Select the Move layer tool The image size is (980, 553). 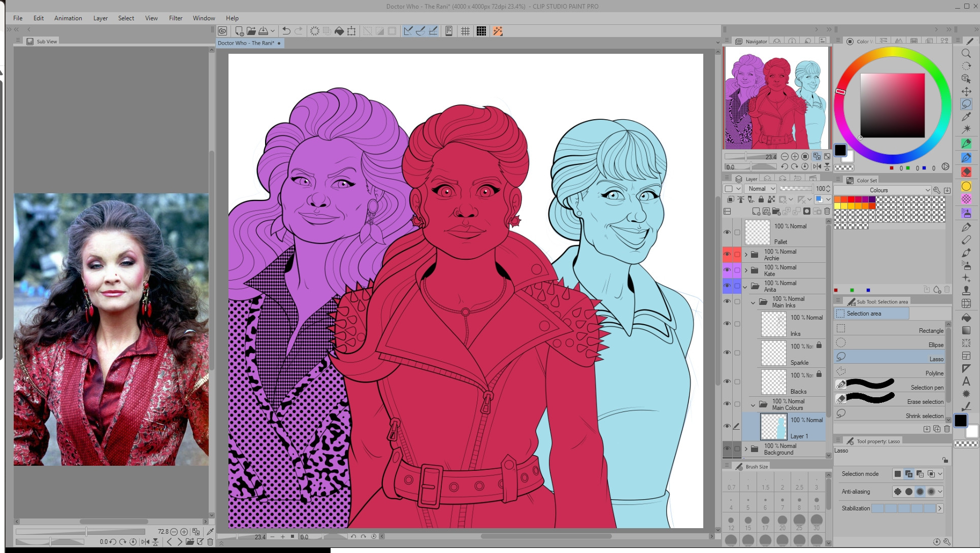click(966, 91)
